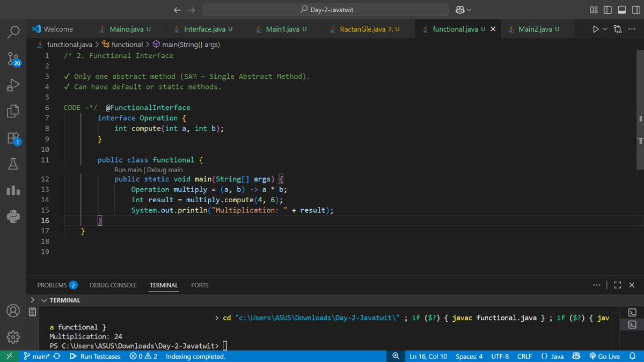This screenshot has width=644, height=362.
Task: Open Source Control view with 20 badge
Action: pyautogui.click(x=14, y=60)
